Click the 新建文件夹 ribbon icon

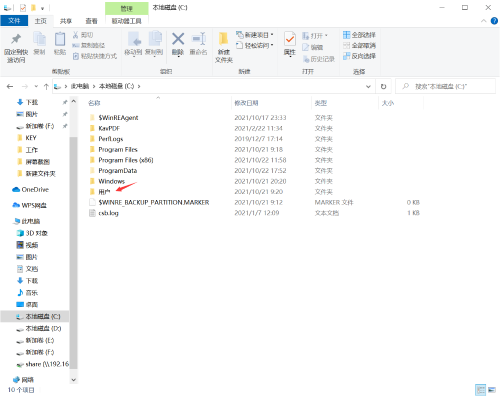click(x=224, y=39)
